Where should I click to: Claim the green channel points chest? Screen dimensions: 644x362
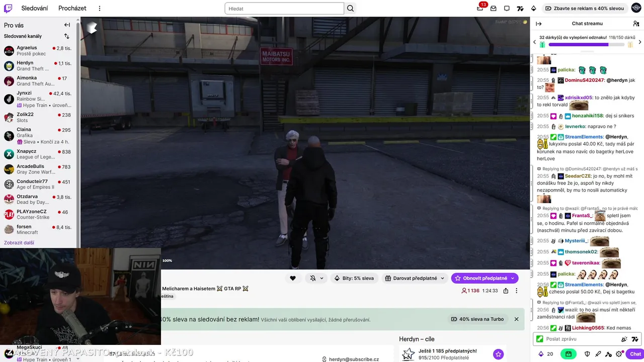(569, 354)
